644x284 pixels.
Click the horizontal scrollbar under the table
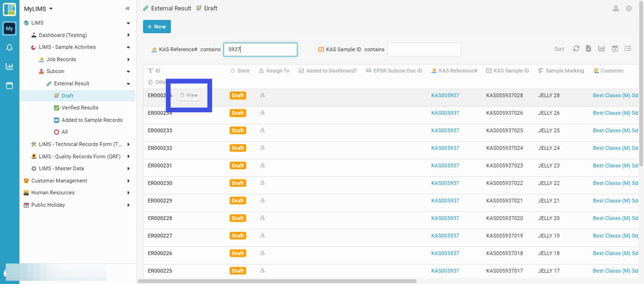pos(277,281)
